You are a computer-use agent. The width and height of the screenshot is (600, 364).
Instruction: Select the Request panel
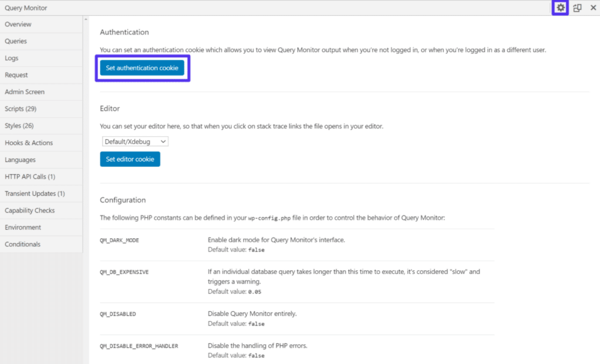(18, 75)
